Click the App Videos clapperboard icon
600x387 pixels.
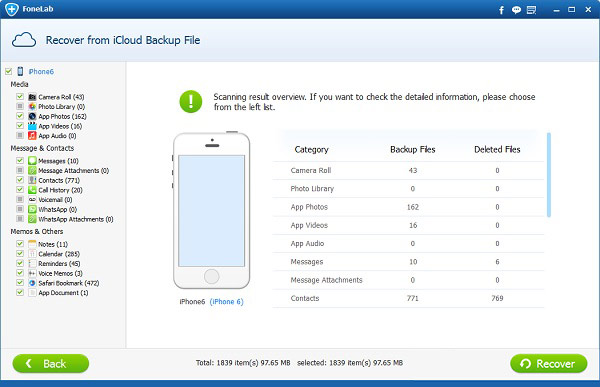pos(33,126)
